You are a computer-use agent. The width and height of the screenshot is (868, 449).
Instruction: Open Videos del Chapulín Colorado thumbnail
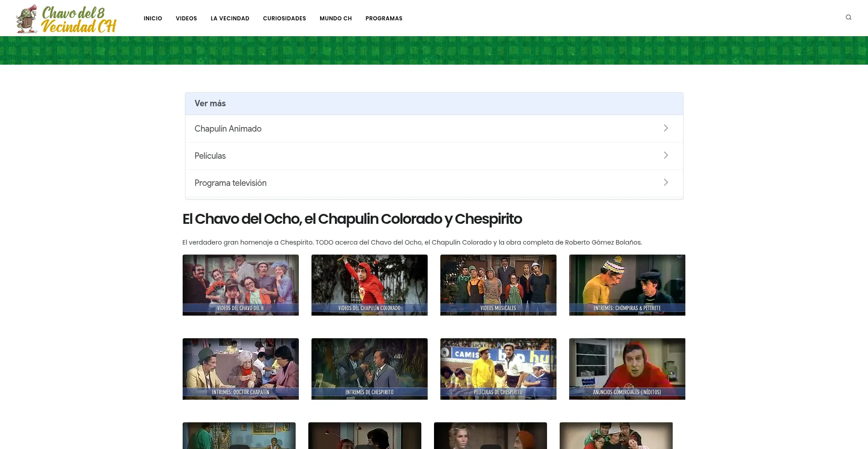[x=369, y=285]
